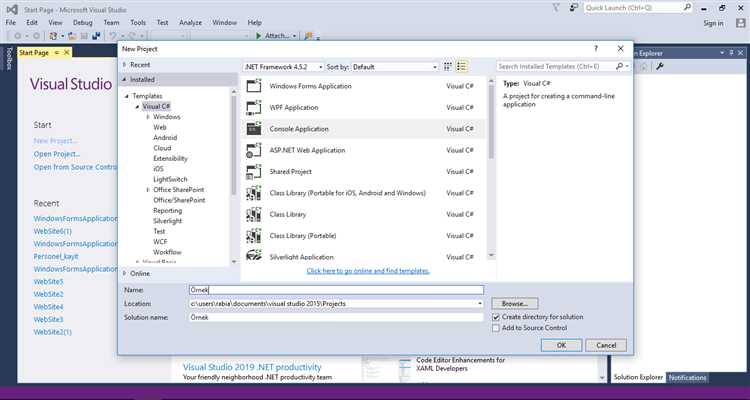Click the go online and find templates link

point(368,271)
